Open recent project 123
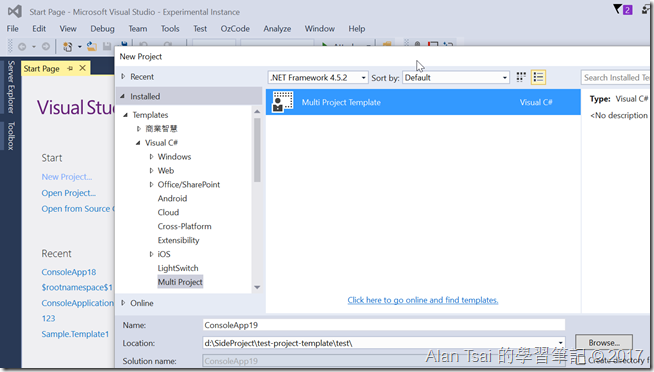The height and width of the screenshot is (372, 654). [x=48, y=318]
